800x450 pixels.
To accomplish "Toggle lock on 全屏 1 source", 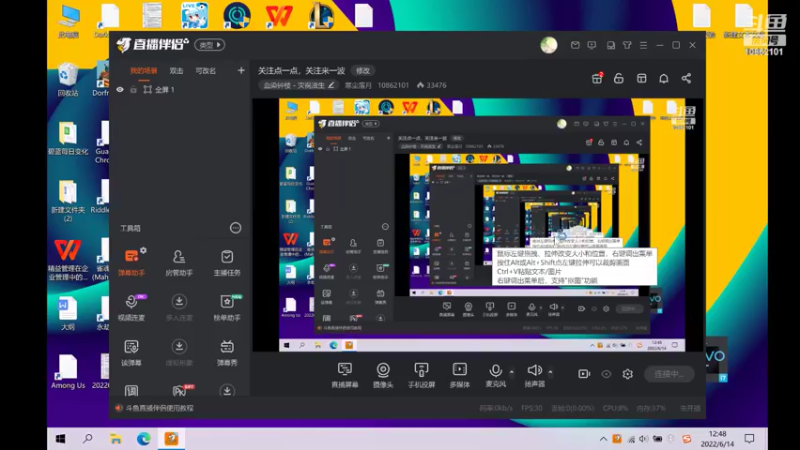I will tap(133, 90).
